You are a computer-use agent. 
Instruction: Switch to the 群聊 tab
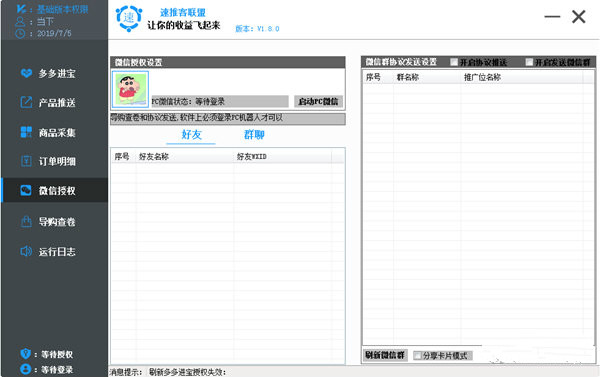[254, 135]
